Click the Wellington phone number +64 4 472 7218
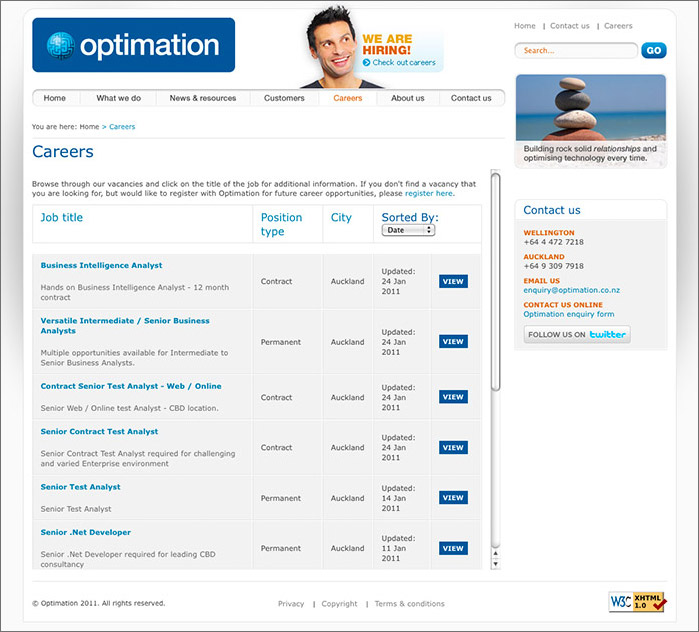 553,242
